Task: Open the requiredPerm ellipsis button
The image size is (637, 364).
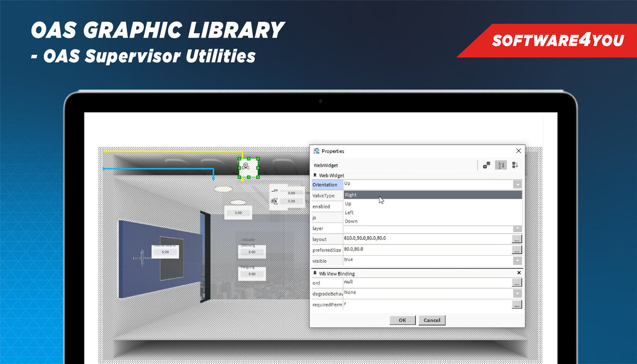Action: [x=517, y=304]
